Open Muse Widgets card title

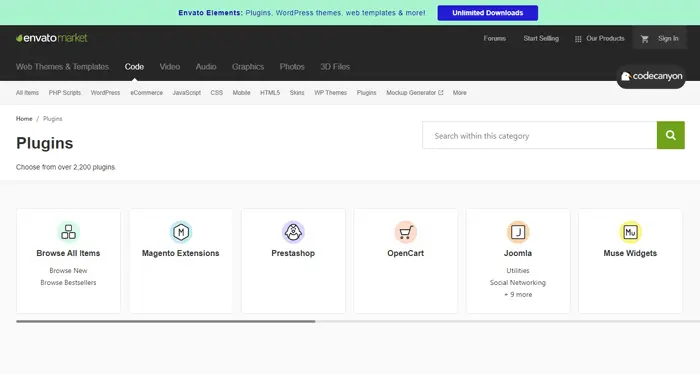point(630,253)
